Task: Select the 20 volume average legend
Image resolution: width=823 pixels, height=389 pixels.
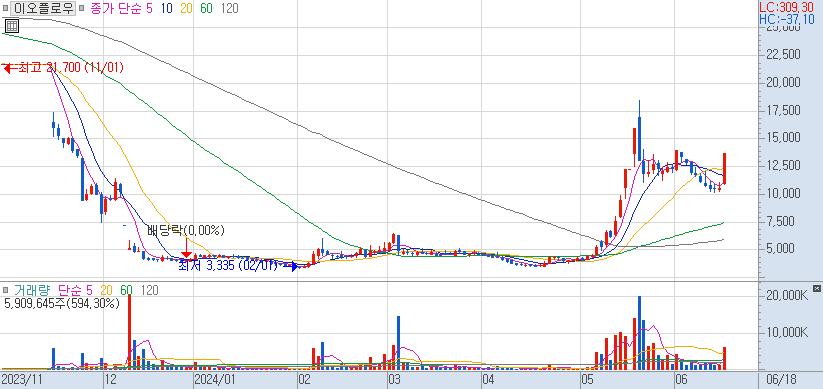Action: tap(107, 290)
